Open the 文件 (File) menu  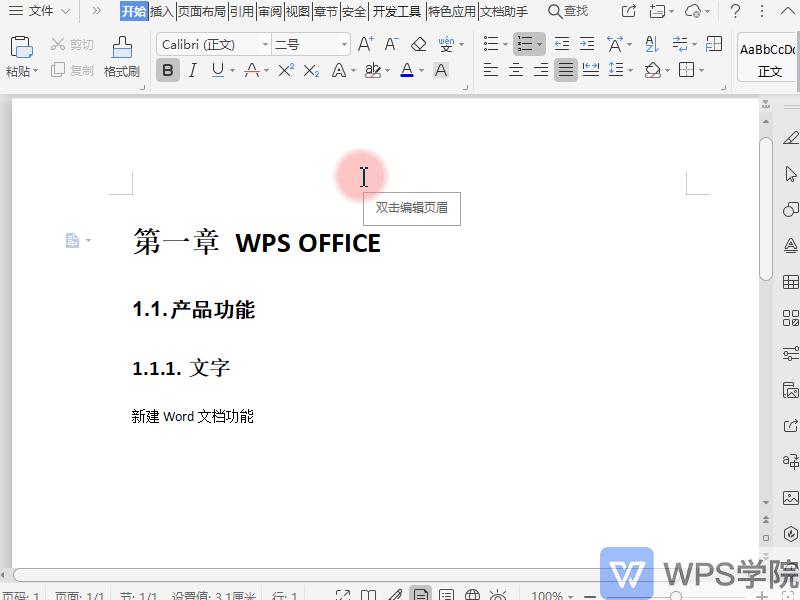coord(40,11)
